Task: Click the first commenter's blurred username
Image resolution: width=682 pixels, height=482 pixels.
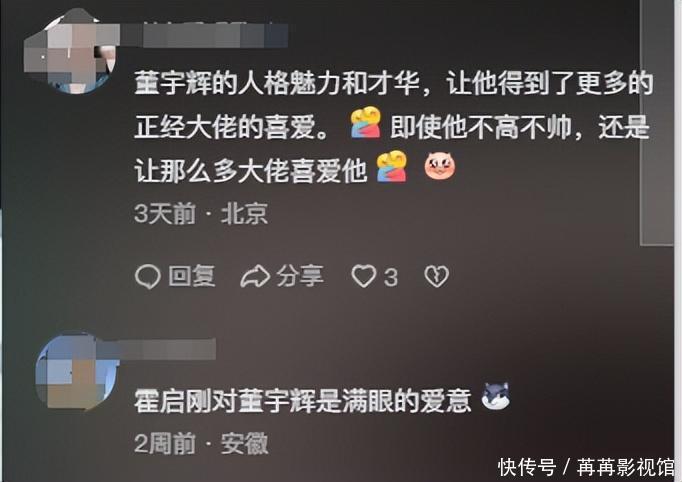Action: (204, 35)
